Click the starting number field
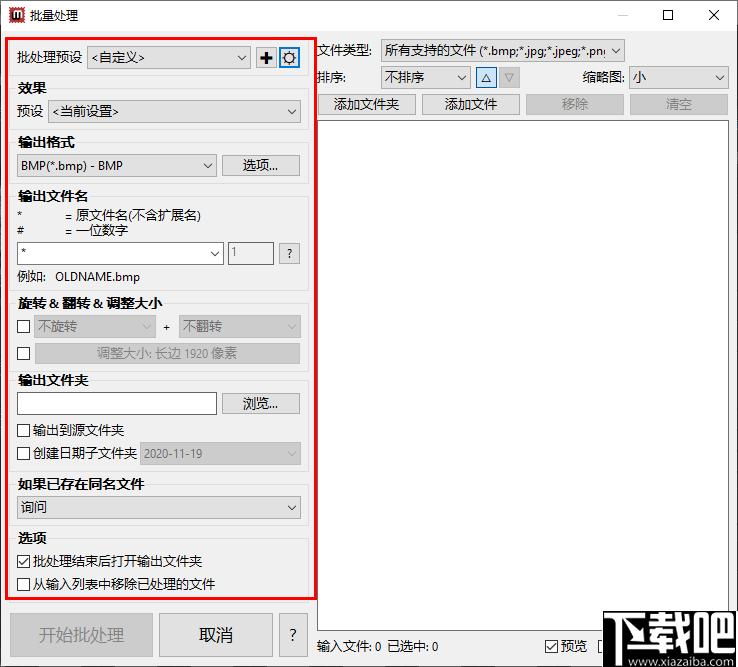 (x=251, y=254)
